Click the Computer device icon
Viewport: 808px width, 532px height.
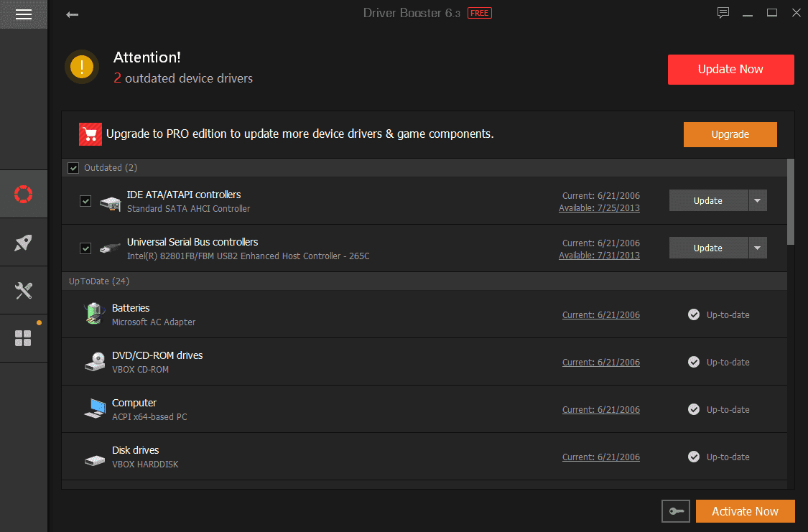tap(96, 409)
